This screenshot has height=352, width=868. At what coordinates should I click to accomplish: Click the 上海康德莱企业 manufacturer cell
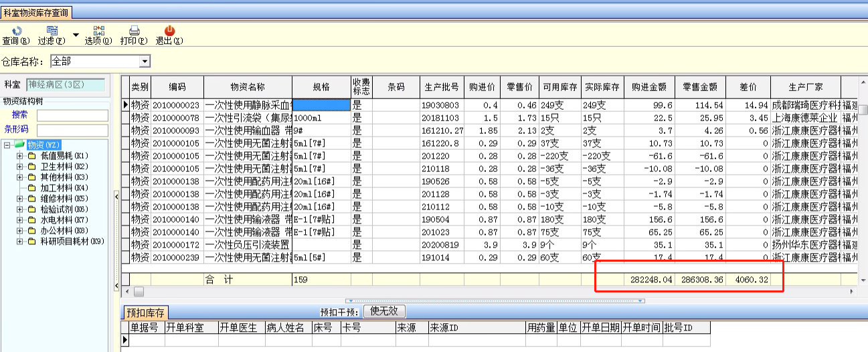[x=805, y=118]
